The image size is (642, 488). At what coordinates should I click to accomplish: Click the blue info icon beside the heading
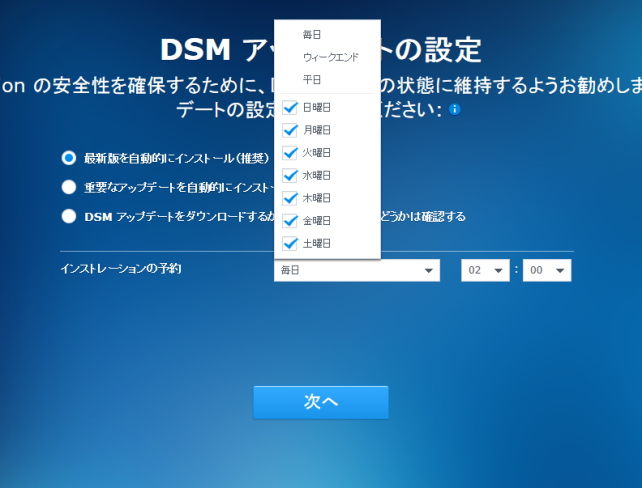[454, 109]
